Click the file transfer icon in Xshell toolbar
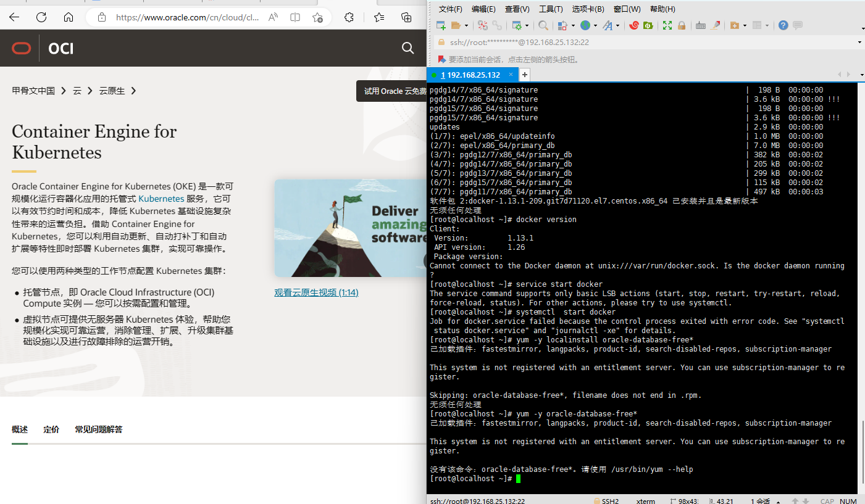The width and height of the screenshot is (865, 504). pos(562,25)
